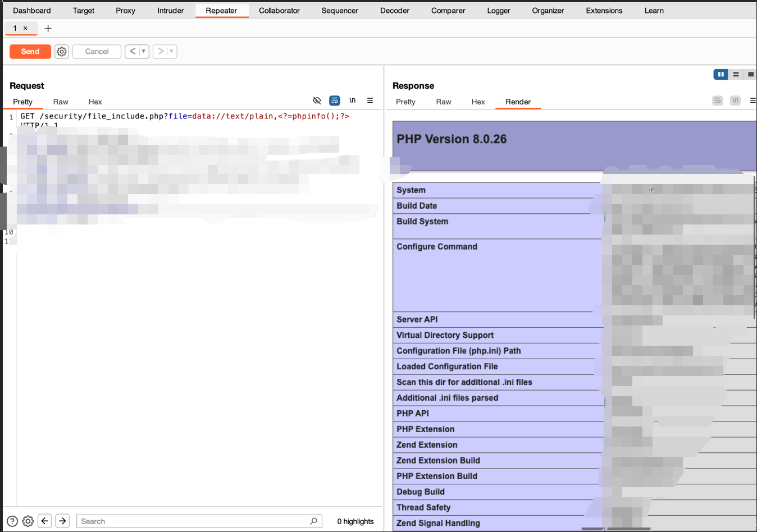The image size is (757, 532).
Task: Toggle show newline characters in Request
Action: click(353, 100)
